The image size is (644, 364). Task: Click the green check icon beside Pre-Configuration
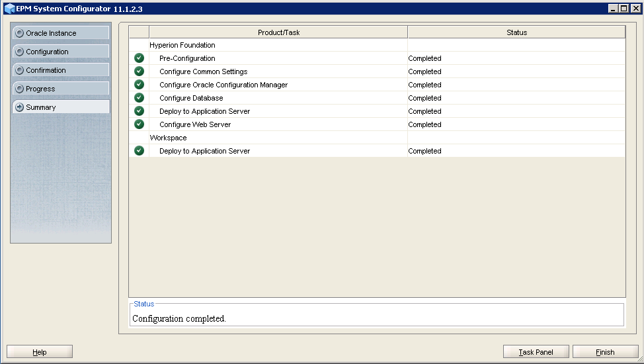coord(139,58)
